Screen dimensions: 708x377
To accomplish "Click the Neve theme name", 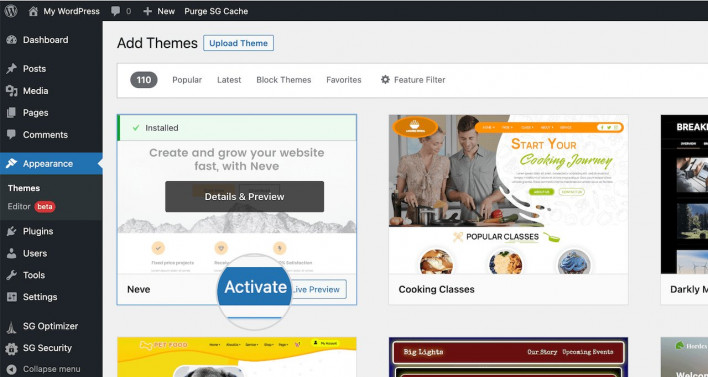I will (139, 289).
